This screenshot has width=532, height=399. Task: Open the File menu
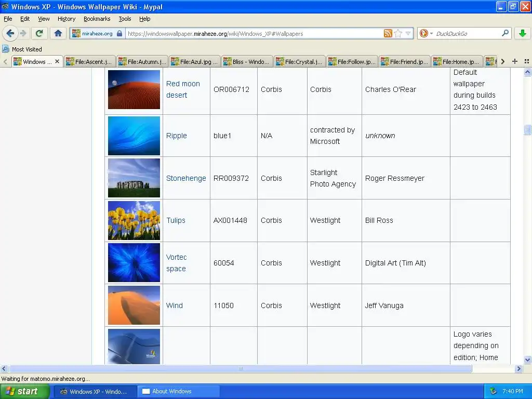pyautogui.click(x=8, y=19)
